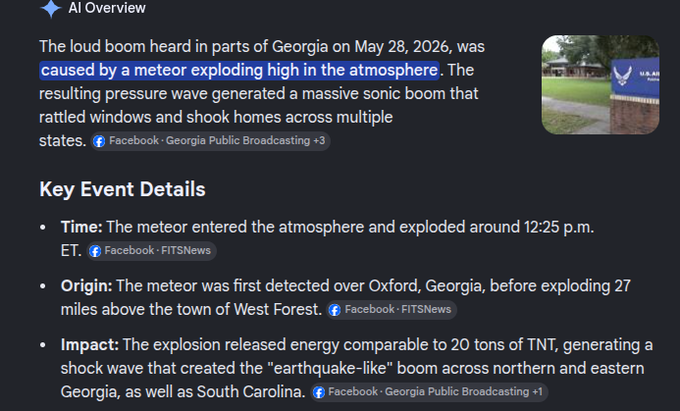Click the bold Time: label
This screenshot has height=411, width=680.
[82, 227]
